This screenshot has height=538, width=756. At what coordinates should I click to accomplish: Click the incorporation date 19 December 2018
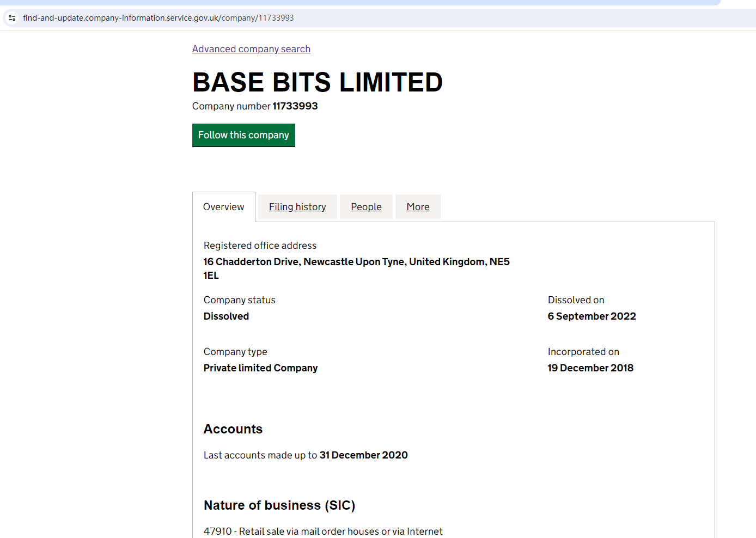pyautogui.click(x=590, y=368)
